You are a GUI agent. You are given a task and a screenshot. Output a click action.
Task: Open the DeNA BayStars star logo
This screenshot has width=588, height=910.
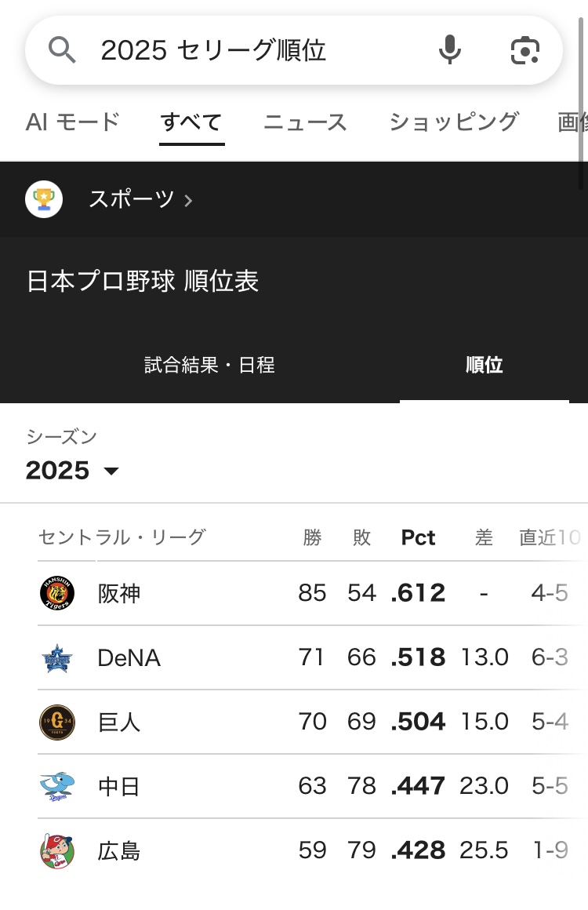pos(57,657)
